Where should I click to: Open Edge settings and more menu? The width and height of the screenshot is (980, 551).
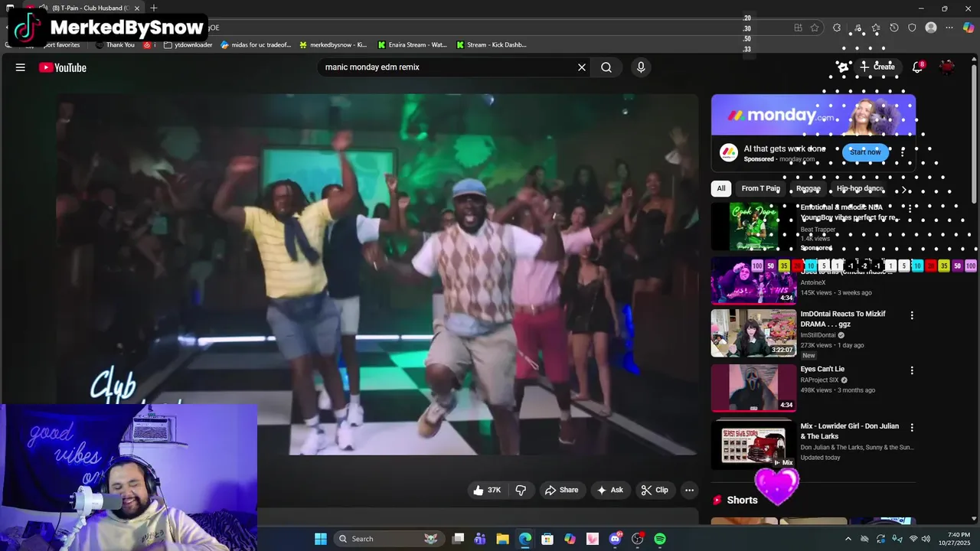(x=949, y=28)
